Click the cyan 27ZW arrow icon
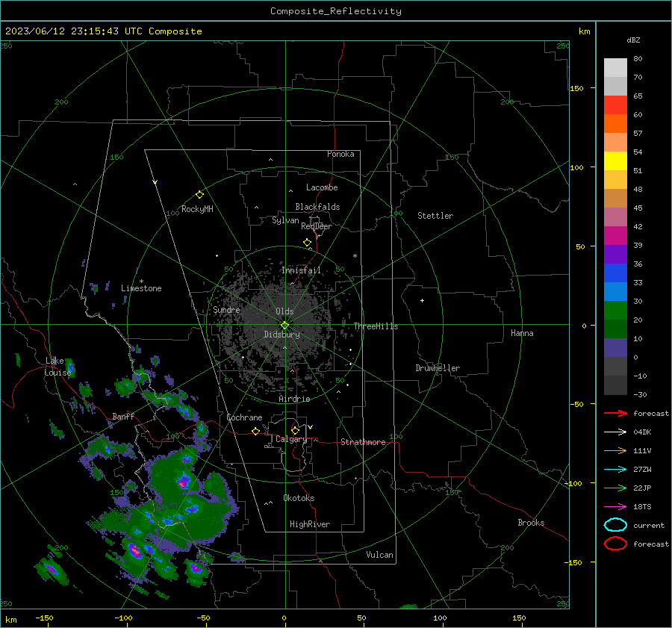672x628 pixels. click(x=615, y=470)
